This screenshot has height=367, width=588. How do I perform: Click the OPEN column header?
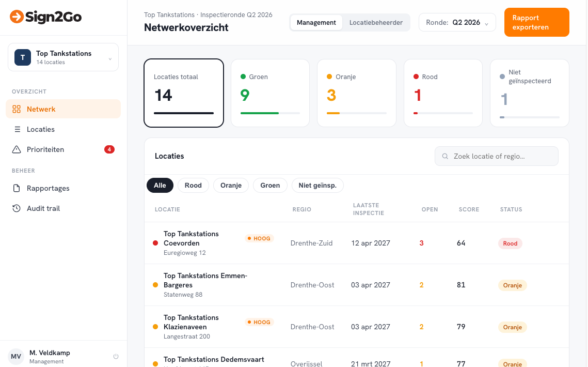point(430,209)
